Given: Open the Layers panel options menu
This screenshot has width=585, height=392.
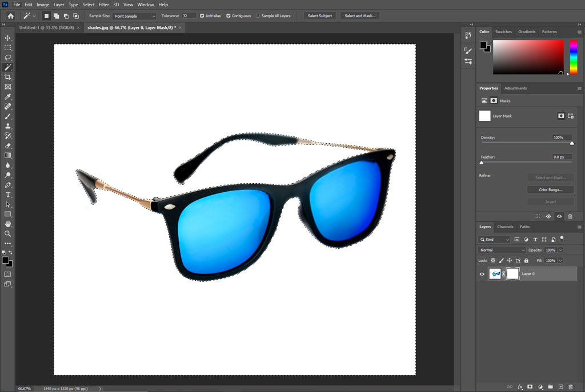Looking at the screenshot, I should point(579,227).
